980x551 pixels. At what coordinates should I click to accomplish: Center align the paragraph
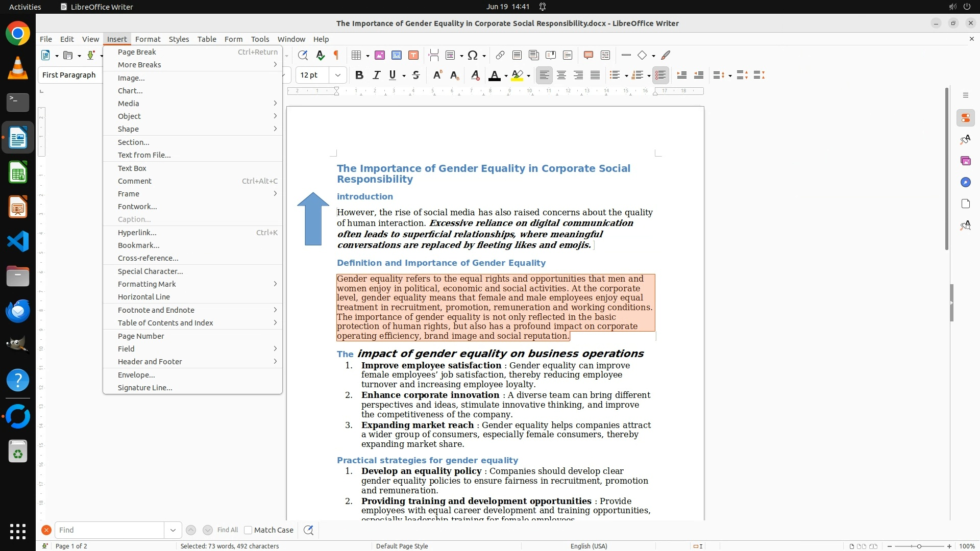coord(561,75)
